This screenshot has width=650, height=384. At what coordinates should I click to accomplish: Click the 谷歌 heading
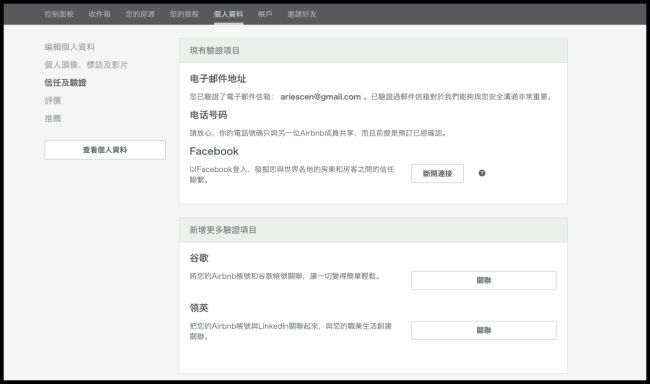coord(199,258)
